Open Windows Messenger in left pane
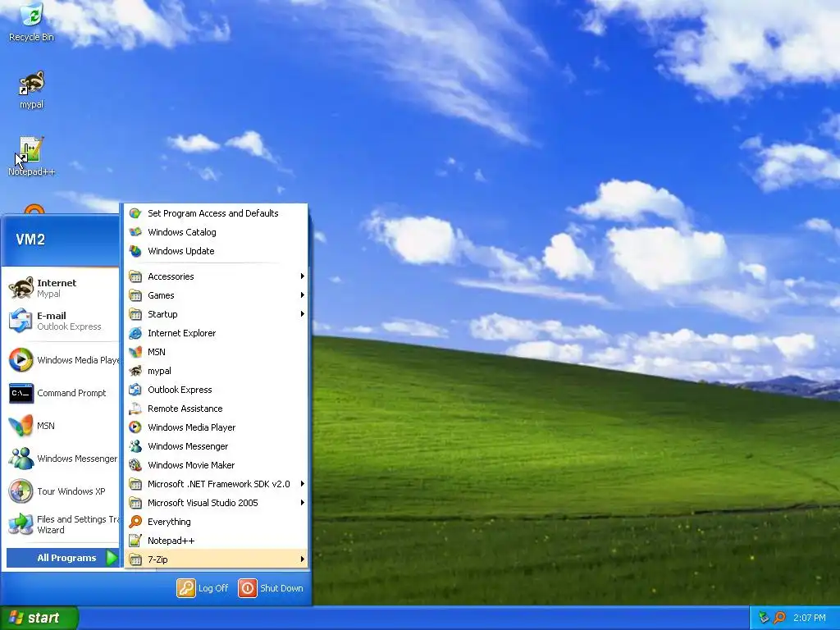Image resolution: width=840 pixels, height=630 pixels. [63, 459]
